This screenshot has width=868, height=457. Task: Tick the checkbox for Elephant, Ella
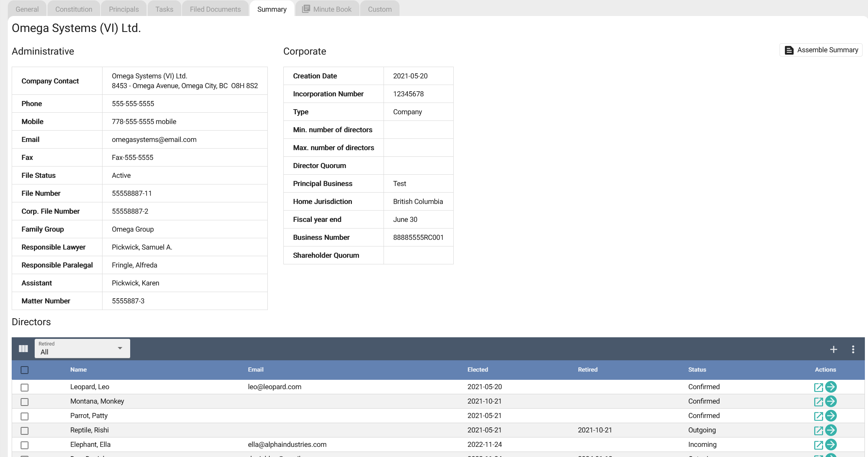[25, 445]
